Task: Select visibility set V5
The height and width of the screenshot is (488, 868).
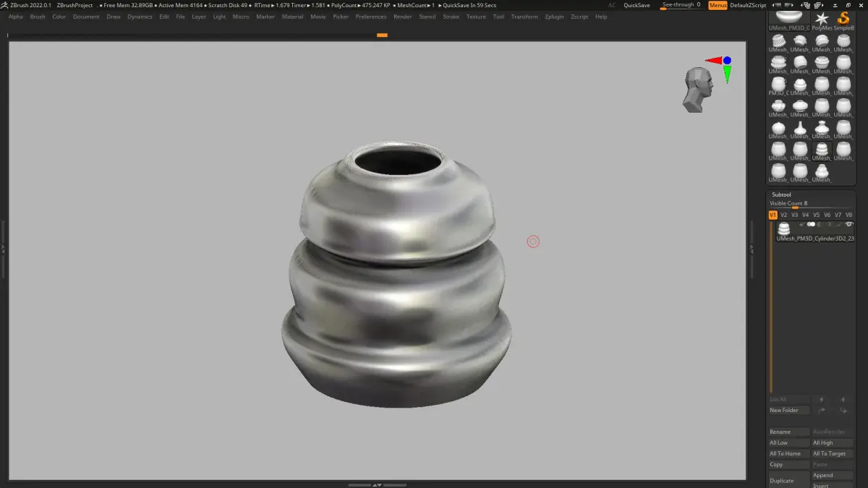Action: [x=816, y=215]
